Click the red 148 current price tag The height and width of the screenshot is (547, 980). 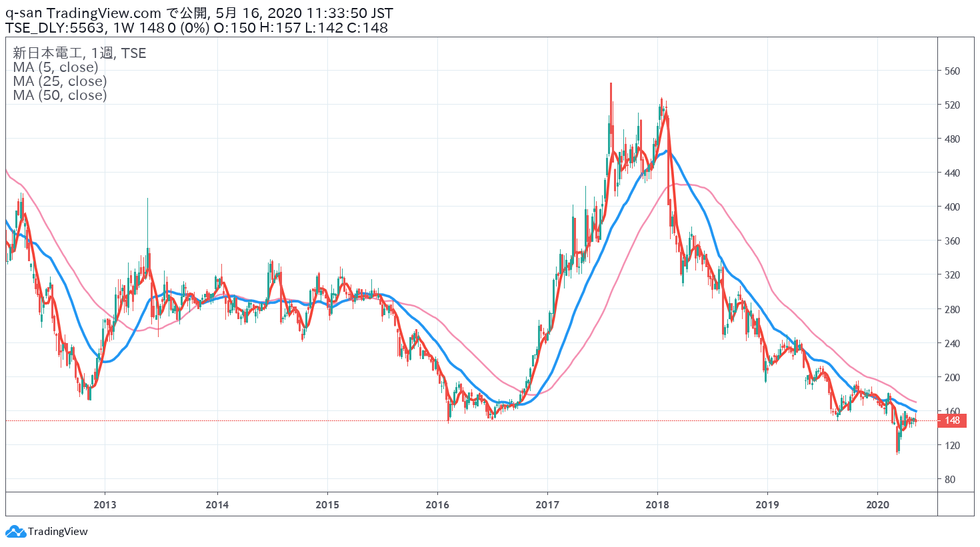click(952, 420)
